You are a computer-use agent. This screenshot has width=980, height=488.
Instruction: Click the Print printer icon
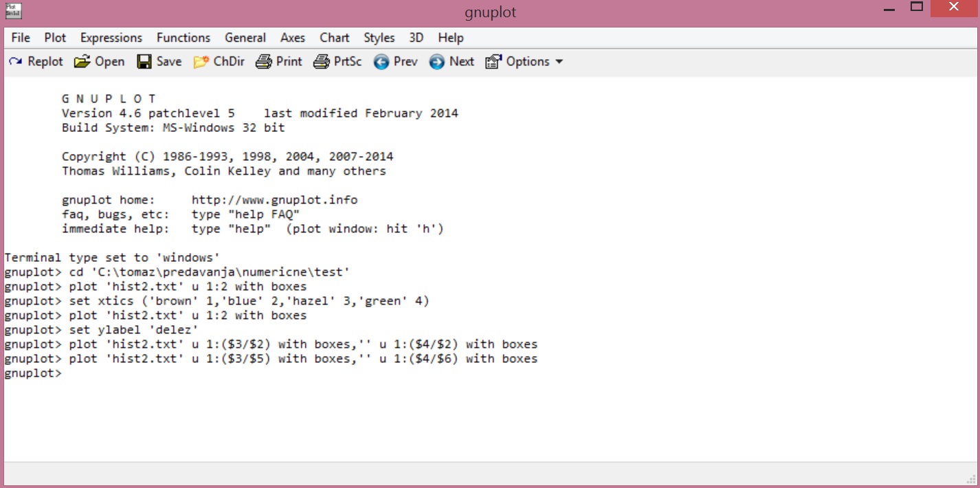[265, 62]
